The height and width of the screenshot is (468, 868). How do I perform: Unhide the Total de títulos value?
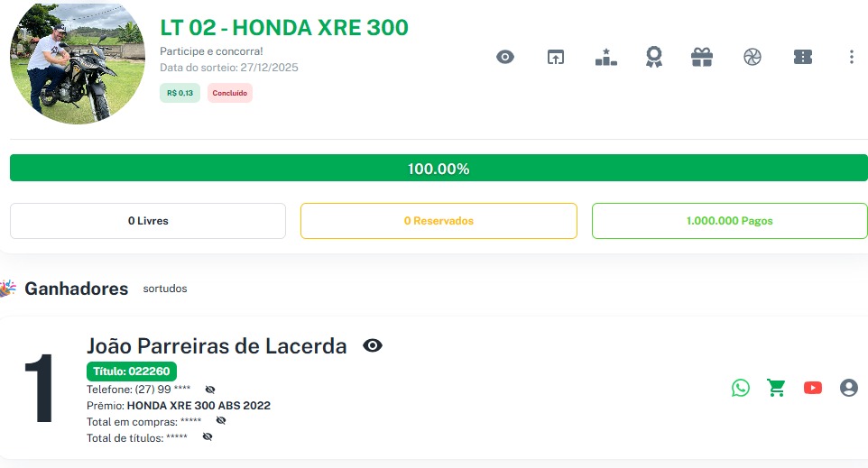pyautogui.click(x=208, y=436)
